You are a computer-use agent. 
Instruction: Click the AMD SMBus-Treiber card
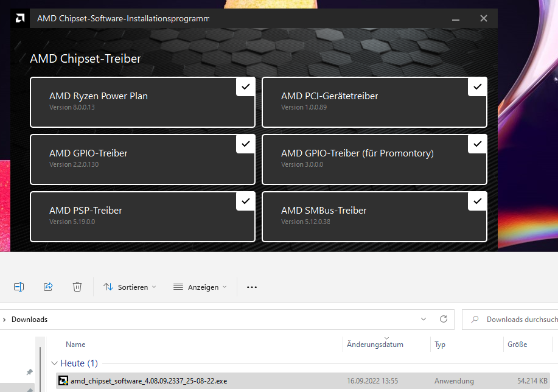(374, 217)
